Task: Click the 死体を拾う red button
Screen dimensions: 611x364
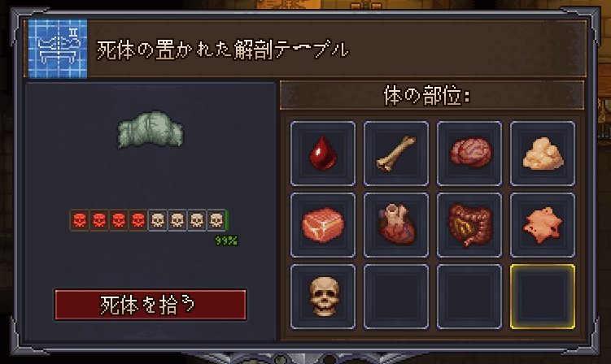Action: click(151, 305)
